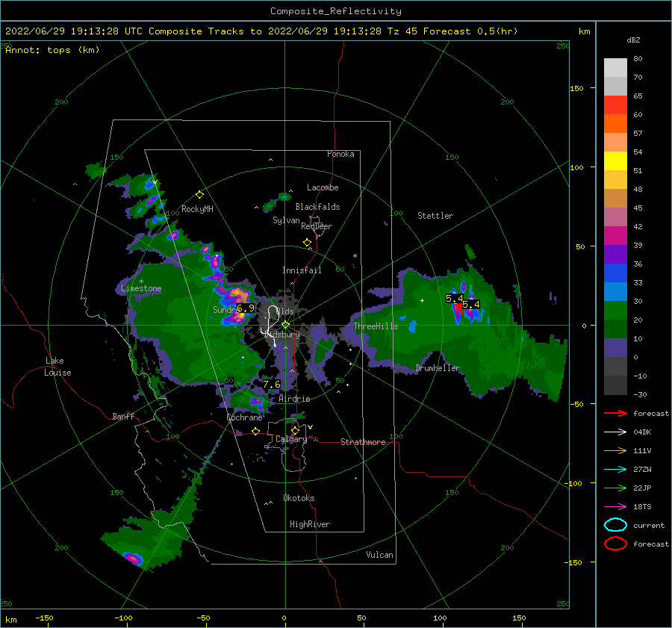Select the yellow 54 dBZ color swatch

pos(615,161)
